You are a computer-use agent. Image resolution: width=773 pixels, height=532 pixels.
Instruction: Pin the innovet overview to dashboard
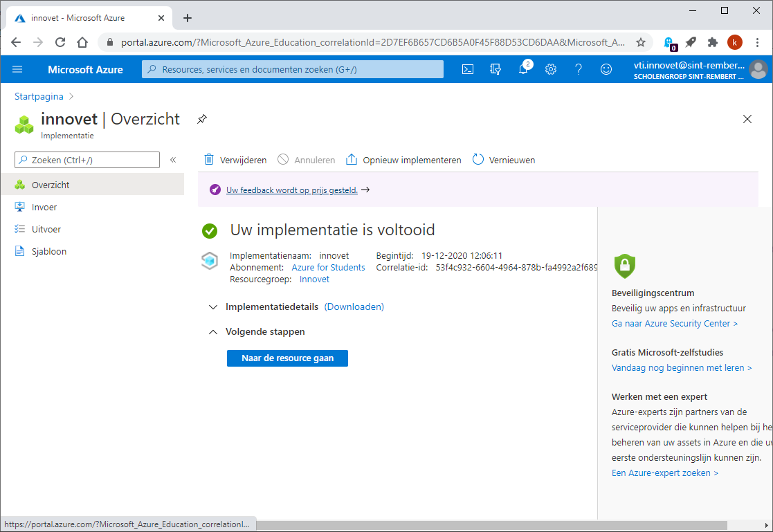(x=202, y=119)
